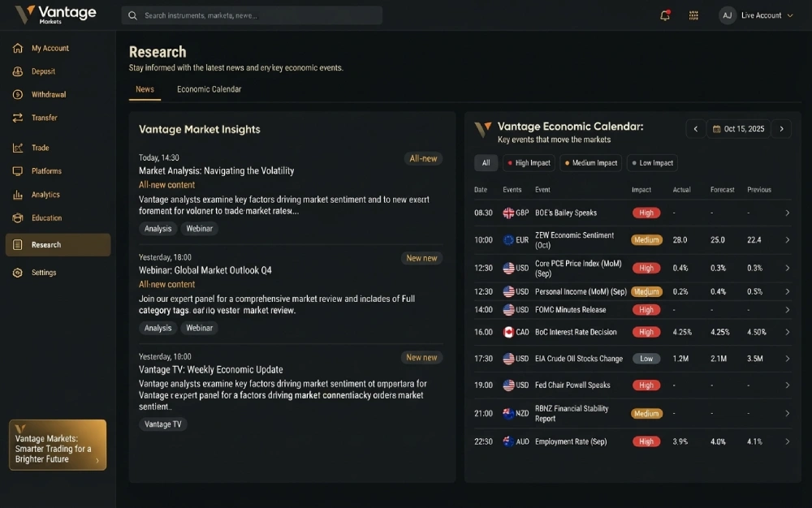Click Webinar tag under Global Market Outlook
812x508 pixels.
coord(200,328)
